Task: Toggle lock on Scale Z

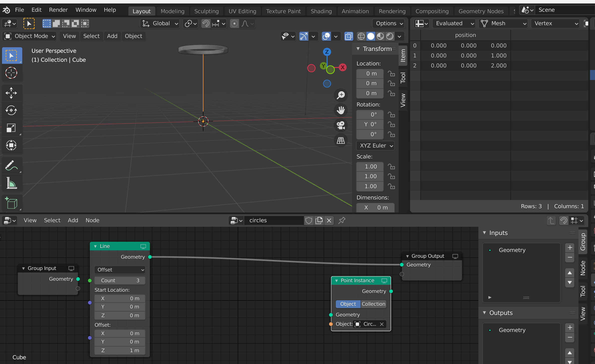Action: point(391,186)
